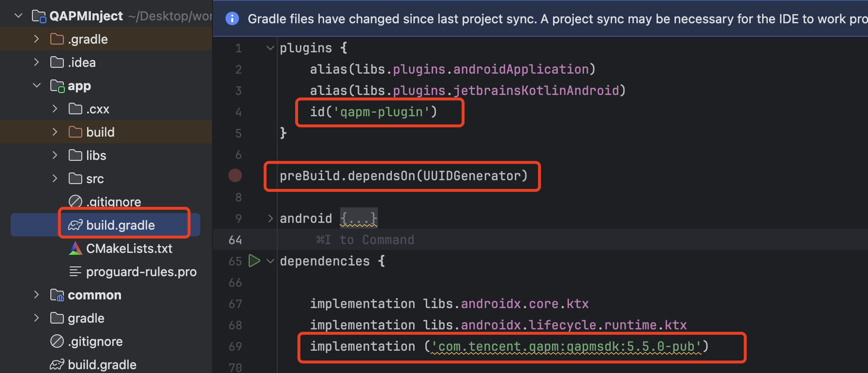Click alias androidApplication plugin line
Viewport: 868px width, 373px height.
click(x=452, y=69)
